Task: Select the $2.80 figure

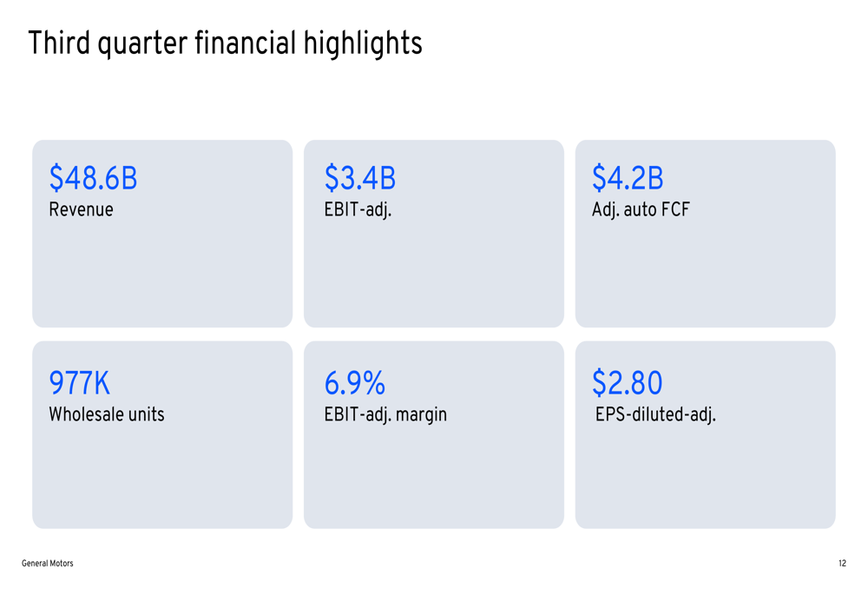Action: pyautogui.click(x=627, y=383)
